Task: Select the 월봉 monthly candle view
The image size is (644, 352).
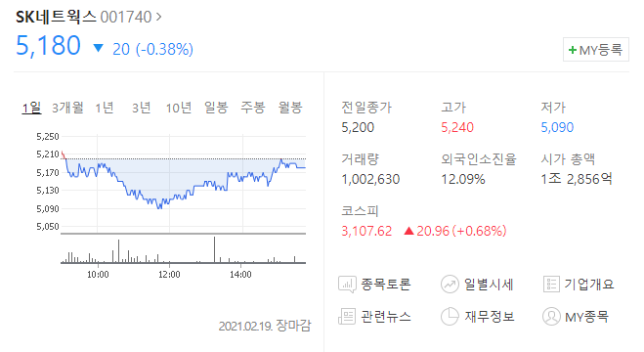Action: coord(290,108)
